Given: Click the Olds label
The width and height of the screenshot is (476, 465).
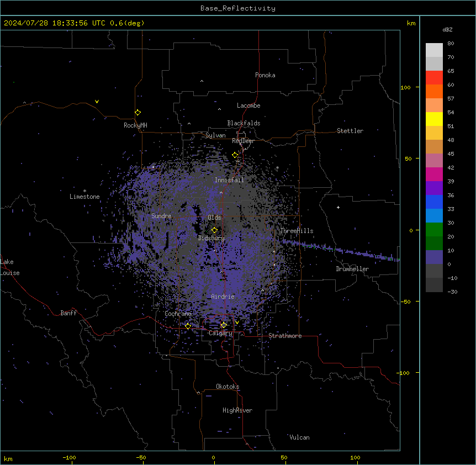Looking at the screenshot, I should click(214, 218).
